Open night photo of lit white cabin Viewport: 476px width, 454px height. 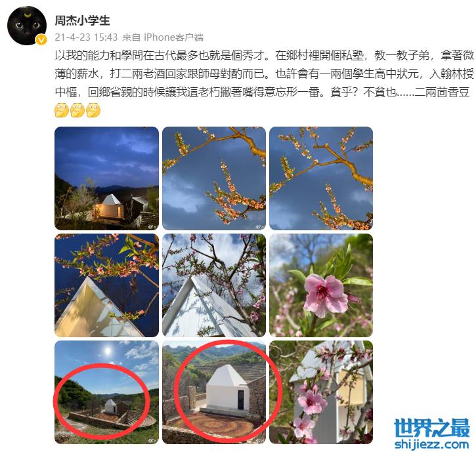coord(106,178)
